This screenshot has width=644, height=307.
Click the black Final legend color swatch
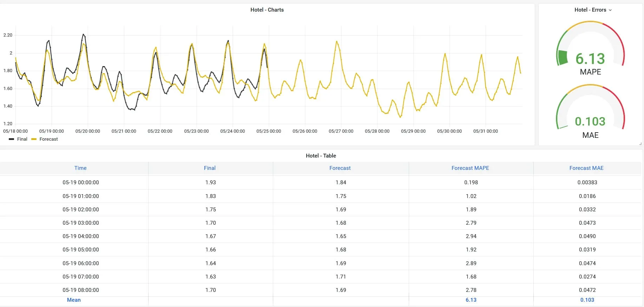12,139
